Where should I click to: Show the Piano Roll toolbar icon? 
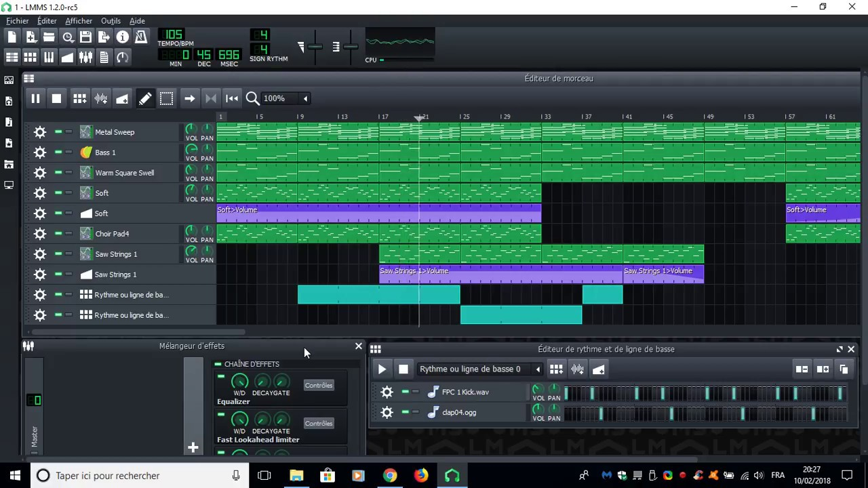49,58
